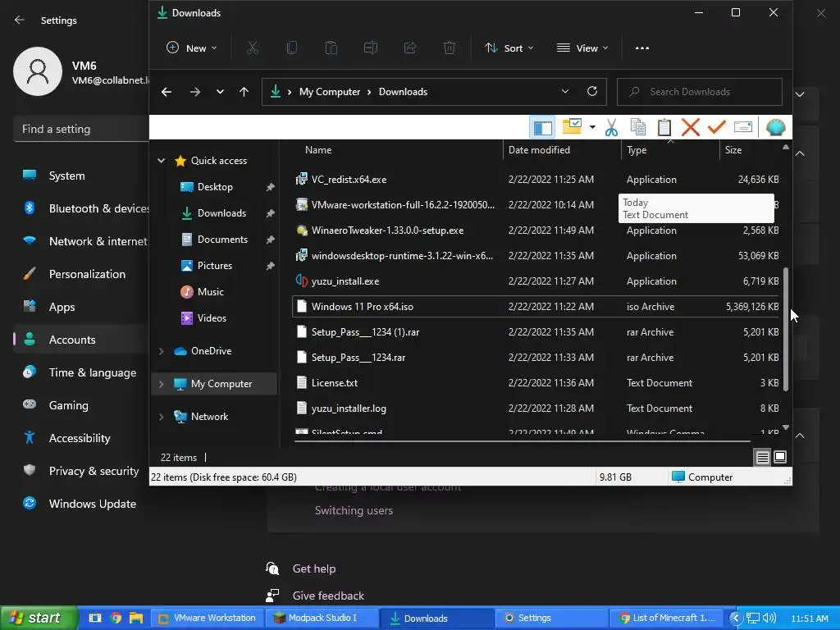
Task: Click My Computer in address bar path
Action: tap(330, 92)
